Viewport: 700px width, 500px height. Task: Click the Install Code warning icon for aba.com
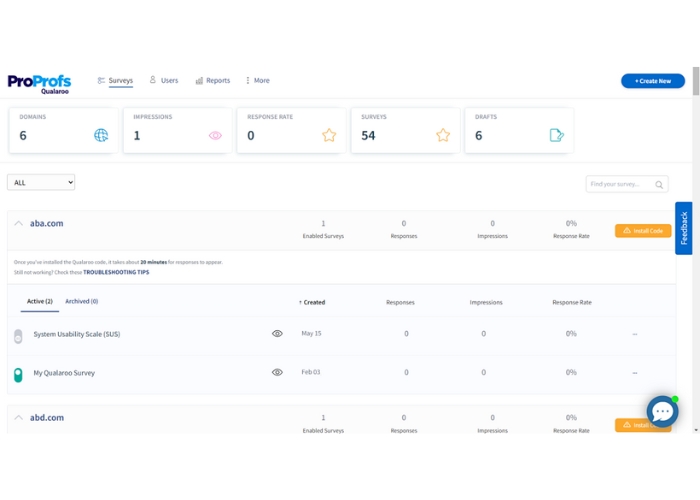(x=627, y=231)
